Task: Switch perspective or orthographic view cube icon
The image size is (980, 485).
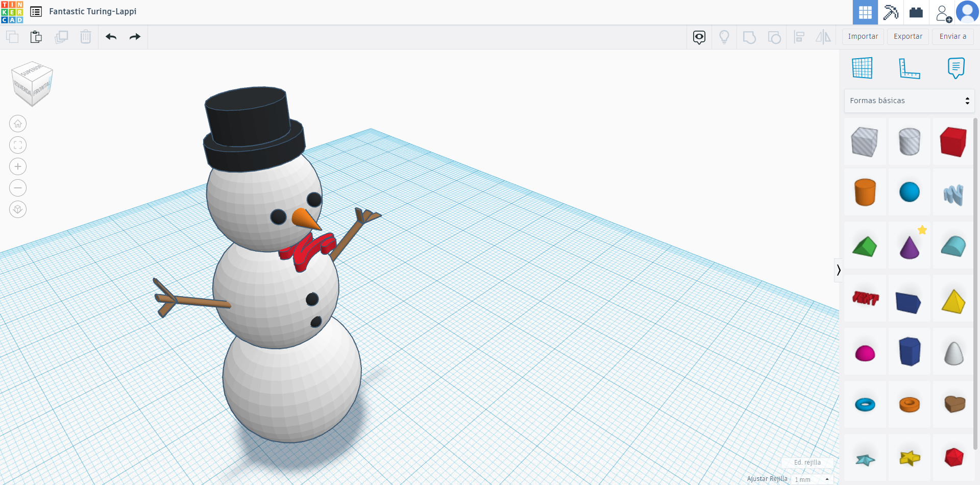Action: coord(18,209)
